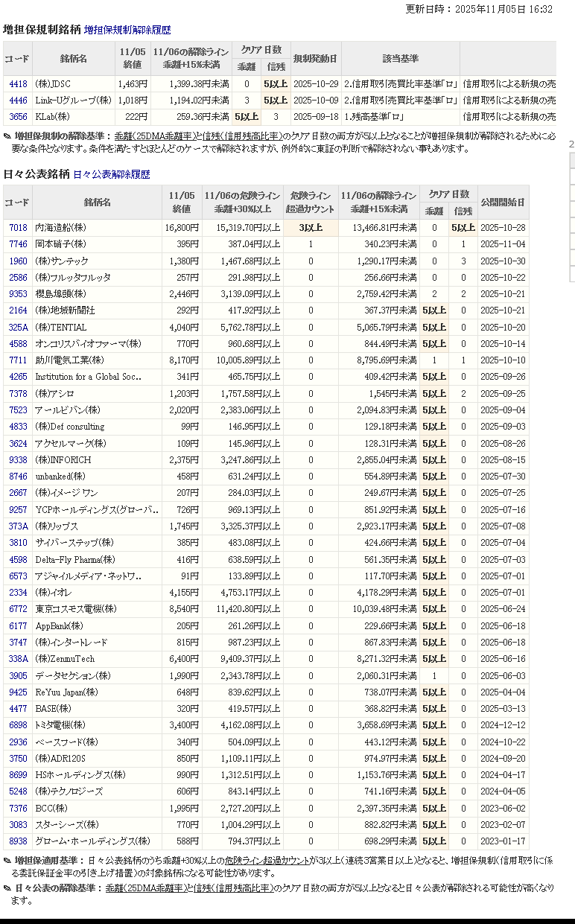575x924 pixels.
Task: Open stock code 4446 Link-Uグループ
Action: [18, 101]
